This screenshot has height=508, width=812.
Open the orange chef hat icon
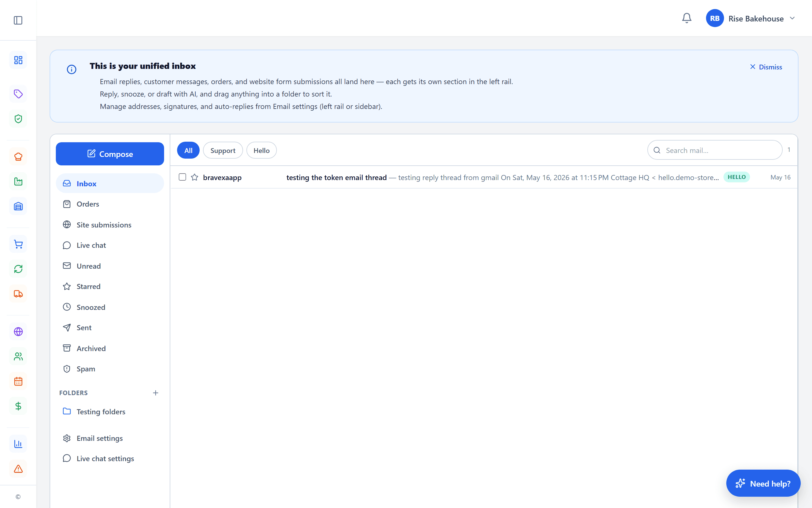tap(18, 157)
